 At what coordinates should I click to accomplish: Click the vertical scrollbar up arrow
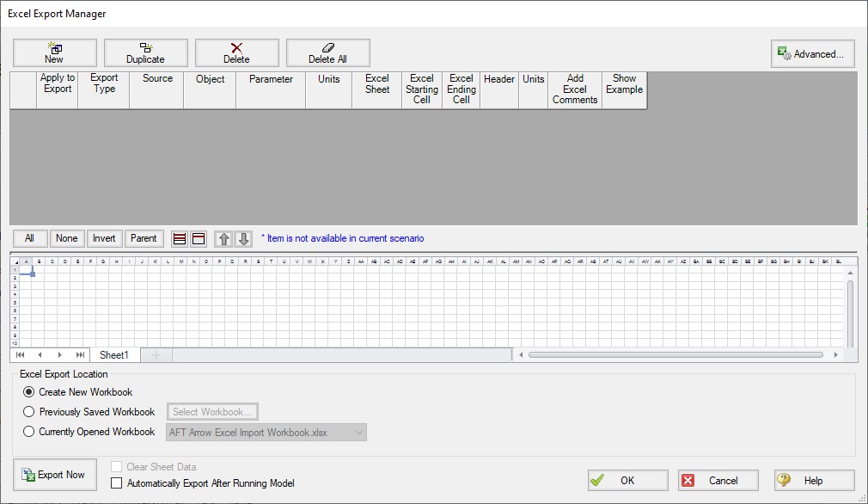click(x=850, y=273)
